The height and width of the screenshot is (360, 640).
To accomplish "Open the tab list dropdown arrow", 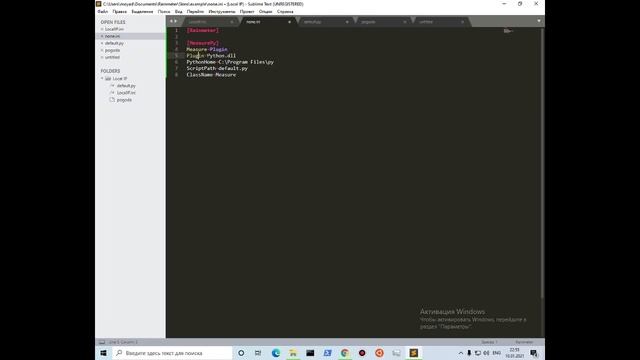I will tap(539, 21).
